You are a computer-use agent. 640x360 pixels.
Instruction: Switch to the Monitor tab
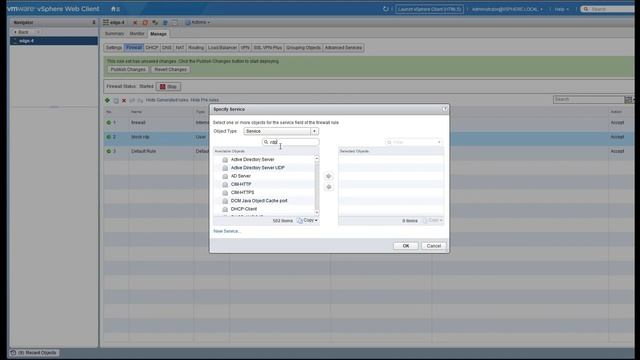point(137,33)
